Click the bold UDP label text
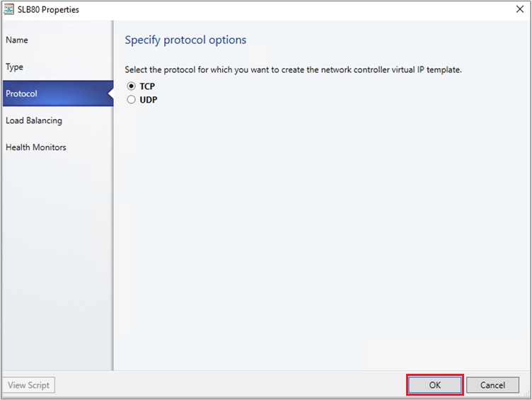532x400 pixels. tap(149, 100)
